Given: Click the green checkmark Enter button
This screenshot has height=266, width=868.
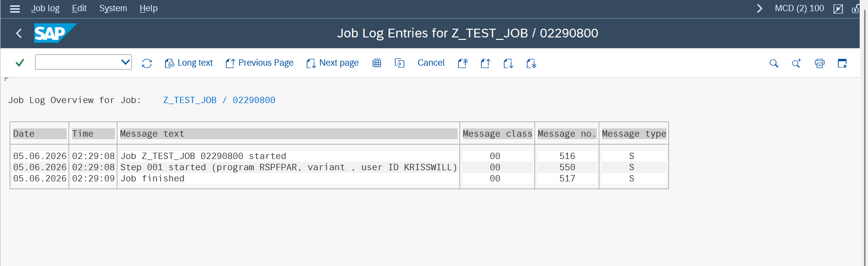Looking at the screenshot, I should tap(20, 63).
